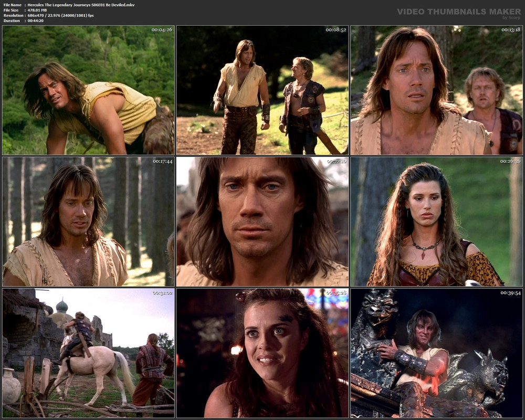The image size is (525, 420).
Task: Click the 'Duration' label
Action: 12,21
